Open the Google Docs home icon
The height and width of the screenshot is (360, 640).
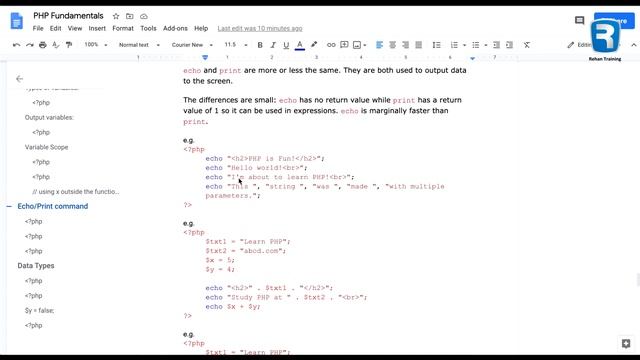[x=16, y=21]
